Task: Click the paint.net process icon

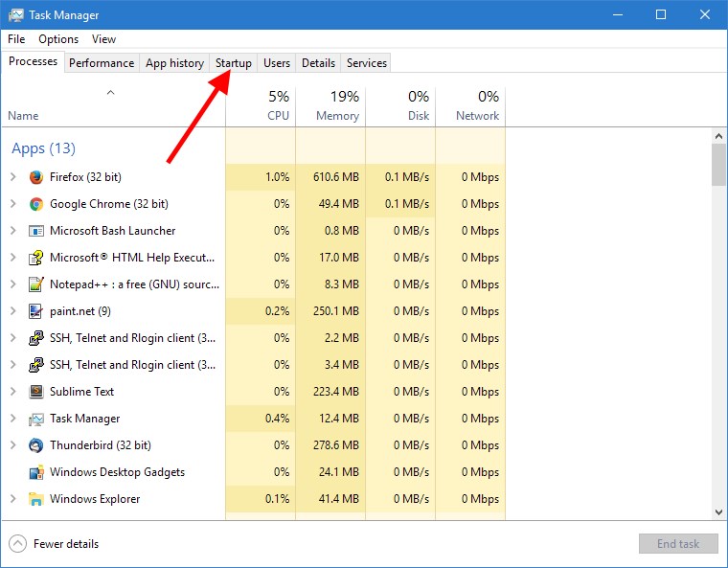Action: 36,311
